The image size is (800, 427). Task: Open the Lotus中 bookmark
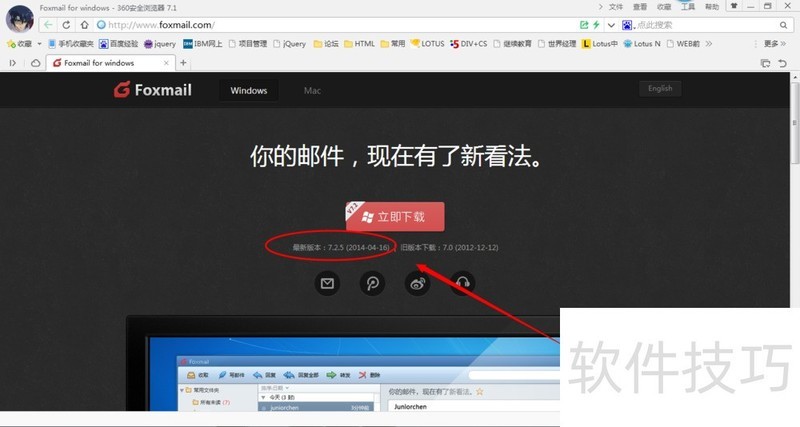pos(599,44)
